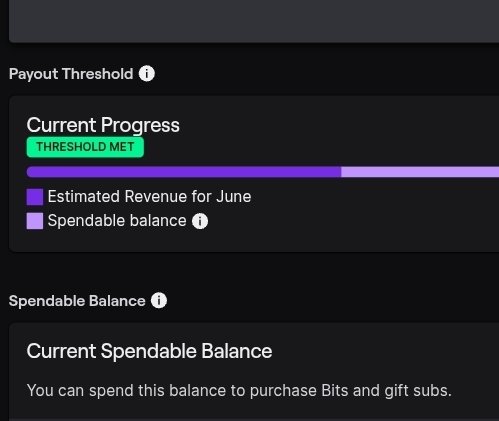Select the light purple Spendable balance swatch
The height and width of the screenshot is (421, 499).
pyautogui.click(x=35, y=221)
